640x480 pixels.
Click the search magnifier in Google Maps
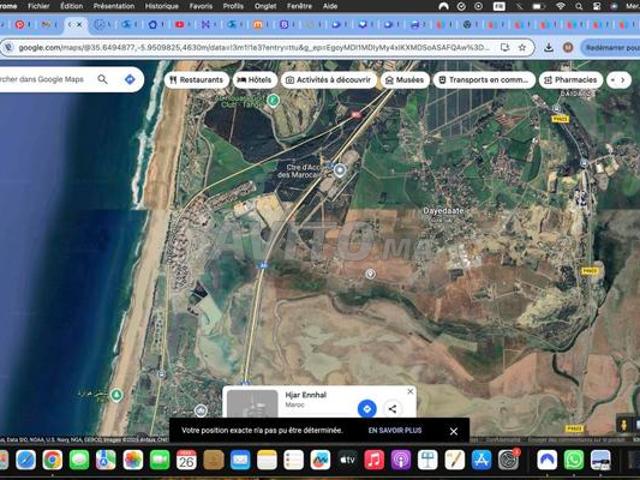point(102,79)
